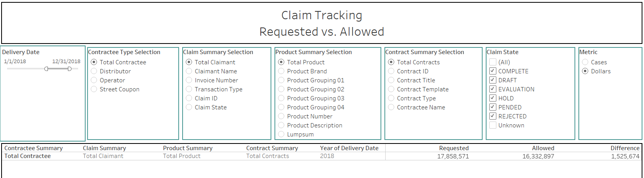Screen dimensions: 644x178
Task: Select Contractee Name contract summary
Action: 391,107
